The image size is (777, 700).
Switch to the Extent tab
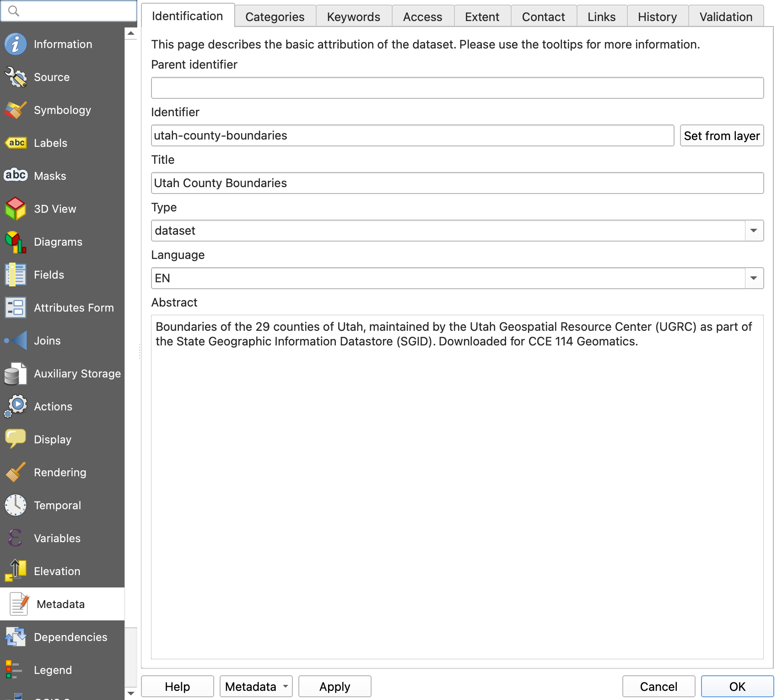(x=482, y=17)
